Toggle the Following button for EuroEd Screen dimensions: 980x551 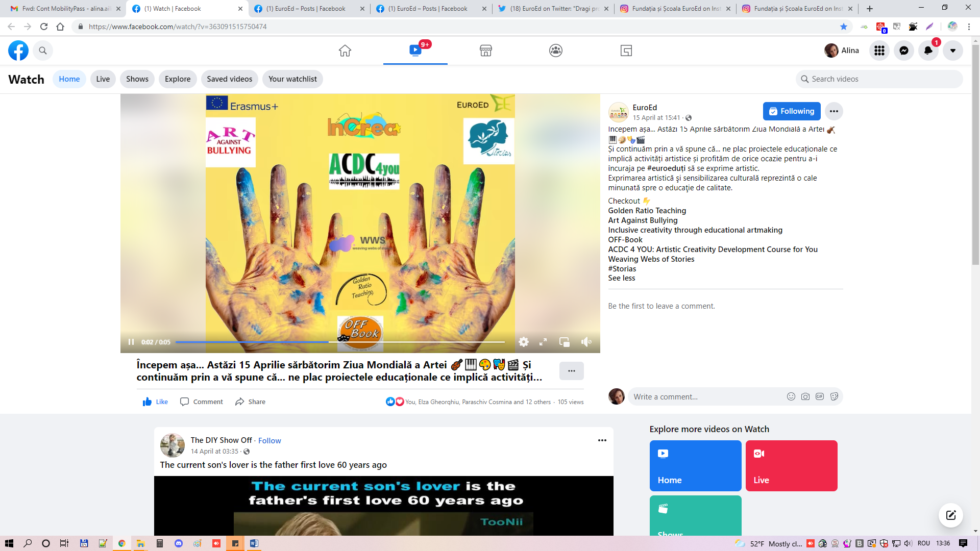coord(792,111)
